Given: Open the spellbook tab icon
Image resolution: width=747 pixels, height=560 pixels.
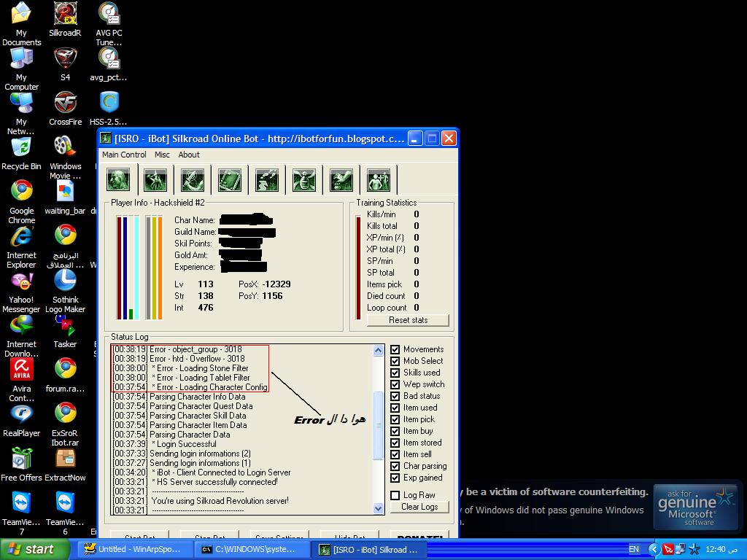Looking at the screenshot, I should (230, 180).
